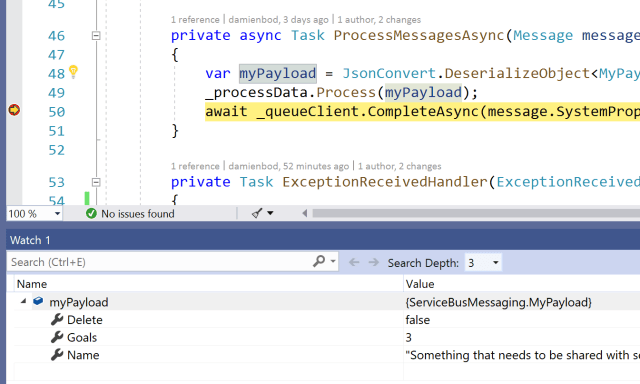This screenshot has width=640, height=384.
Task: Click the editor horizontal scrollbar track
Action: 476,213
